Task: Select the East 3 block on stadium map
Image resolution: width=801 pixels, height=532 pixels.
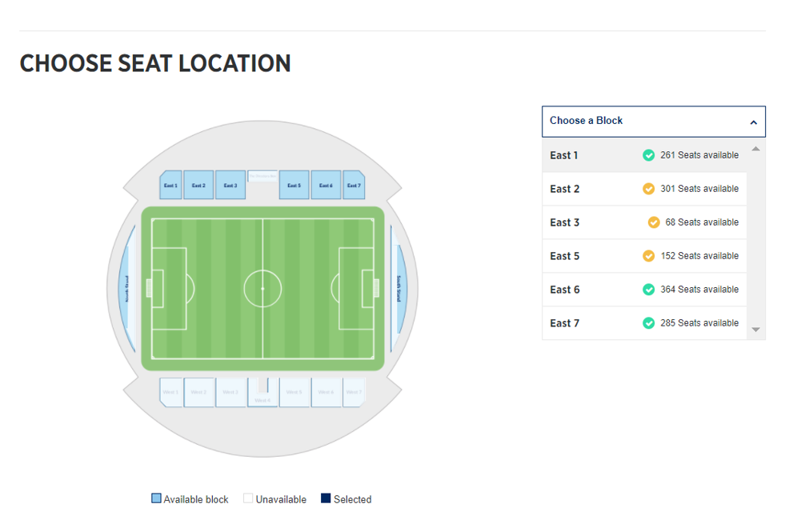Action: 230,185
